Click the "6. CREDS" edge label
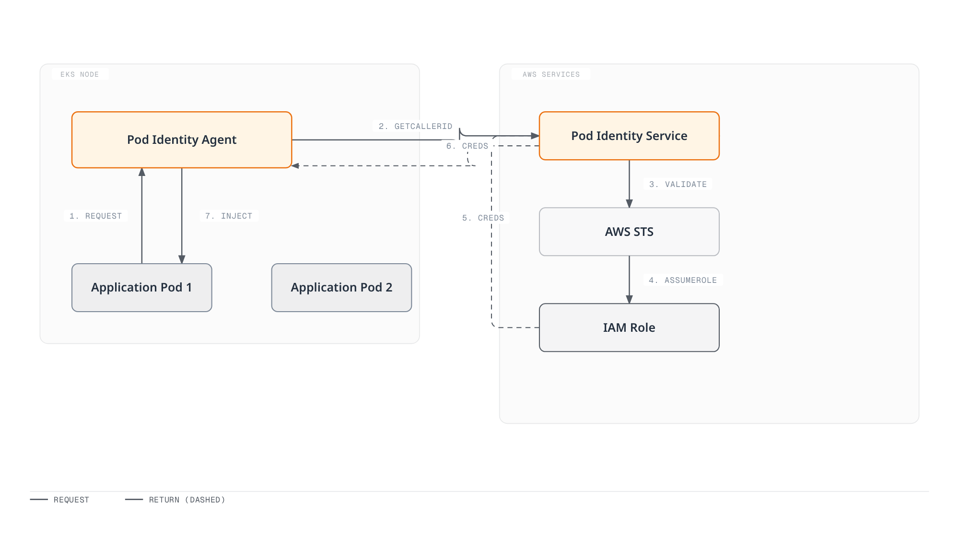This screenshot has height=560, width=959. [x=468, y=146]
